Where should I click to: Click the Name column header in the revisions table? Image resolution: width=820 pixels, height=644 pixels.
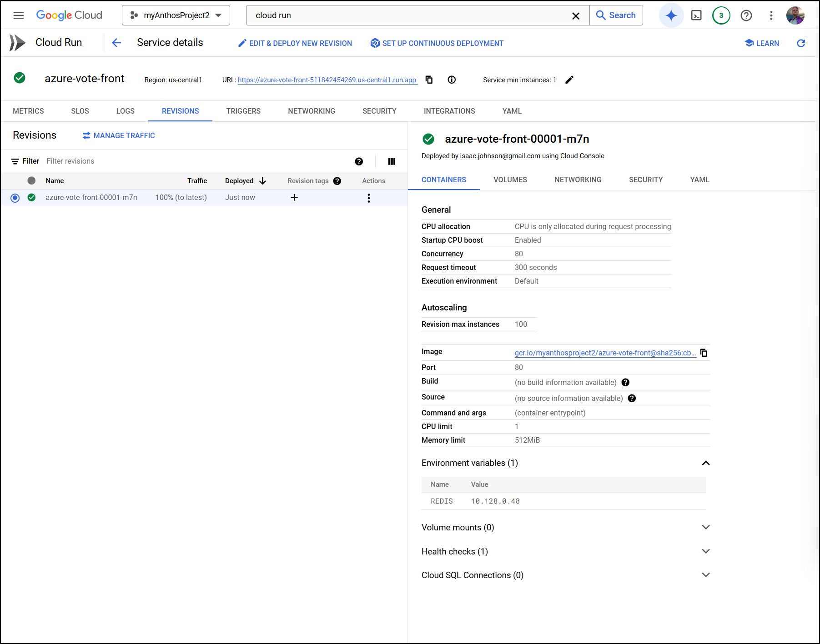[x=55, y=181]
